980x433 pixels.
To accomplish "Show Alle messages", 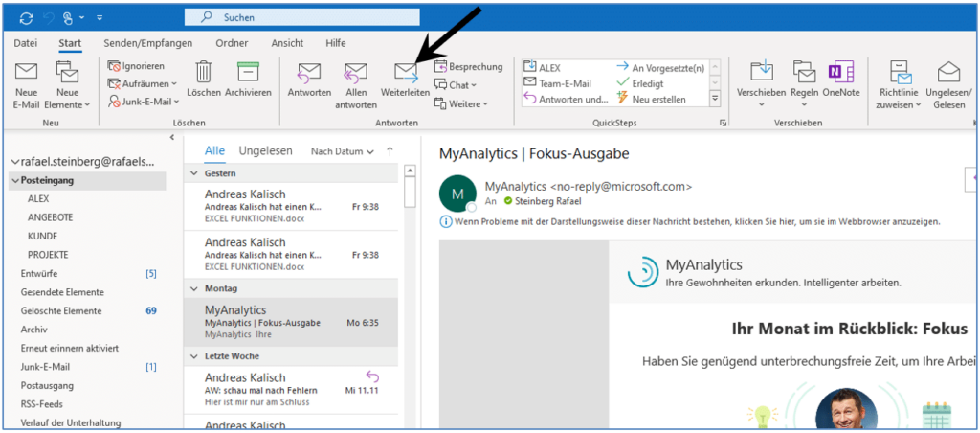I will click(x=215, y=151).
